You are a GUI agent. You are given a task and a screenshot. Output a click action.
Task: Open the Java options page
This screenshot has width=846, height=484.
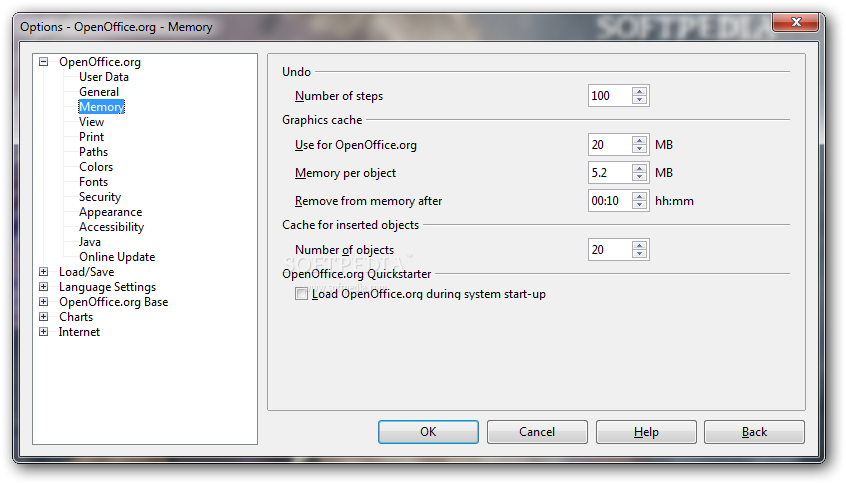90,242
